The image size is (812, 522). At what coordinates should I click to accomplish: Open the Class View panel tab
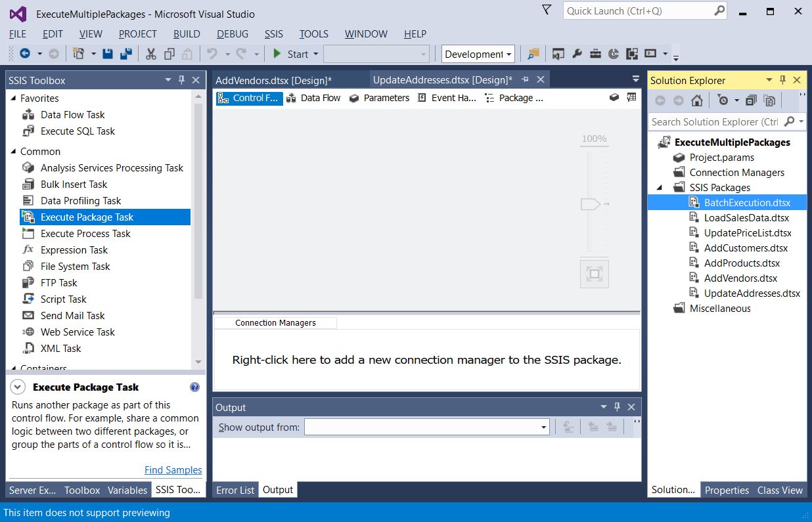click(780, 490)
